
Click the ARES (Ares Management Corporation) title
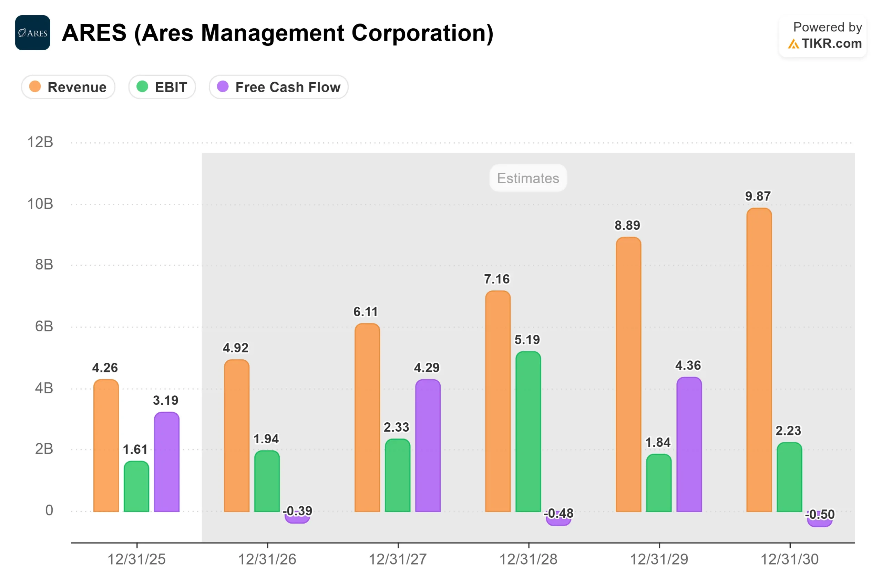277,33
